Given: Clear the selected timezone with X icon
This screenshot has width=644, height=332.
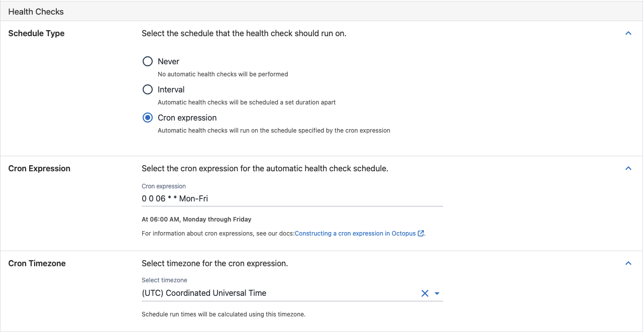Looking at the screenshot, I should (425, 293).
